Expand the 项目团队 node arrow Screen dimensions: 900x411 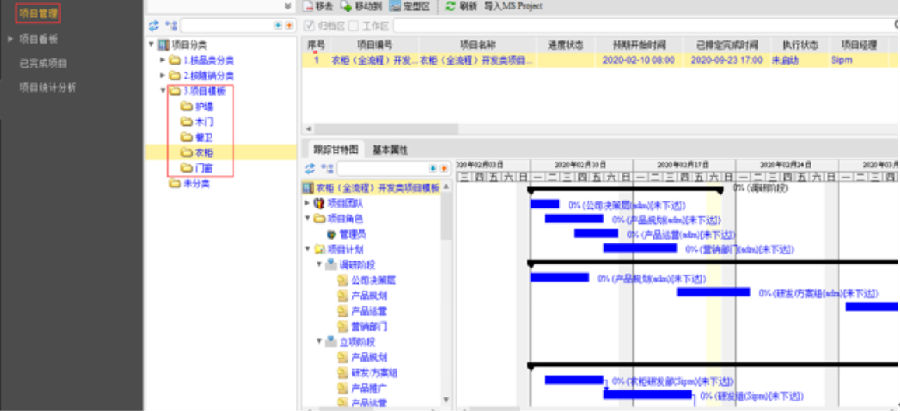308,202
